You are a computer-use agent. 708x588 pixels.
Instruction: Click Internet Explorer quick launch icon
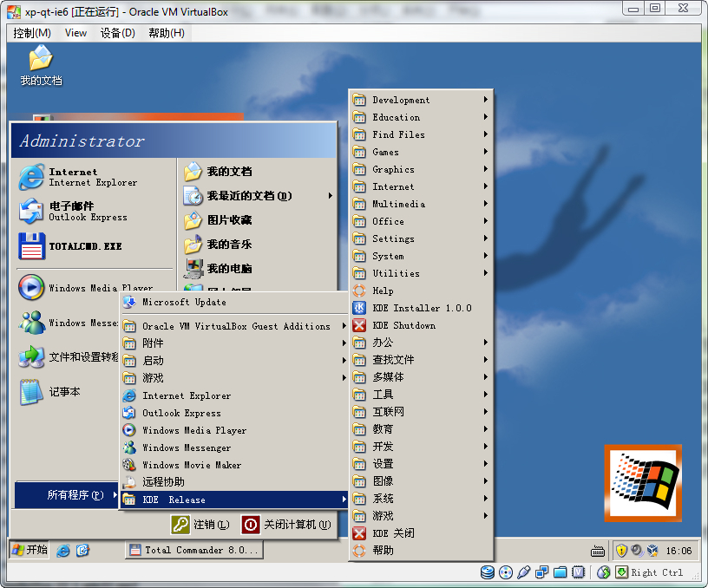pos(62,550)
